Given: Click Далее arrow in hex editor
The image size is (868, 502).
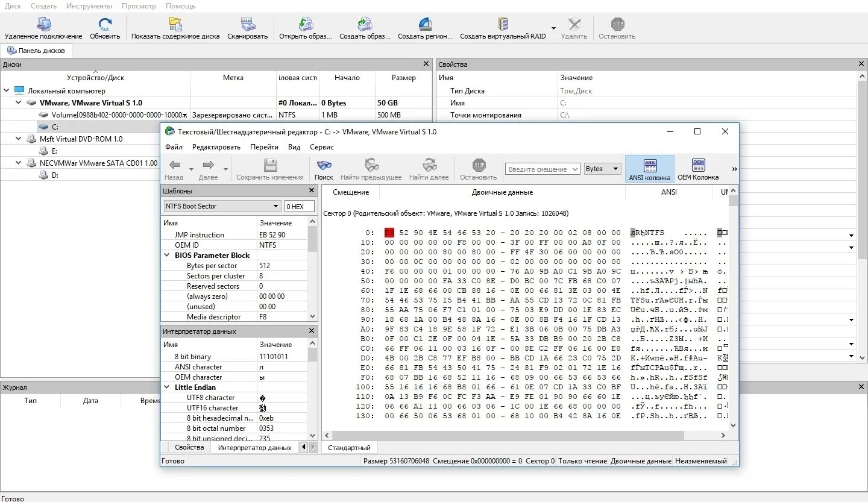Looking at the screenshot, I should click(x=209, y=165).
